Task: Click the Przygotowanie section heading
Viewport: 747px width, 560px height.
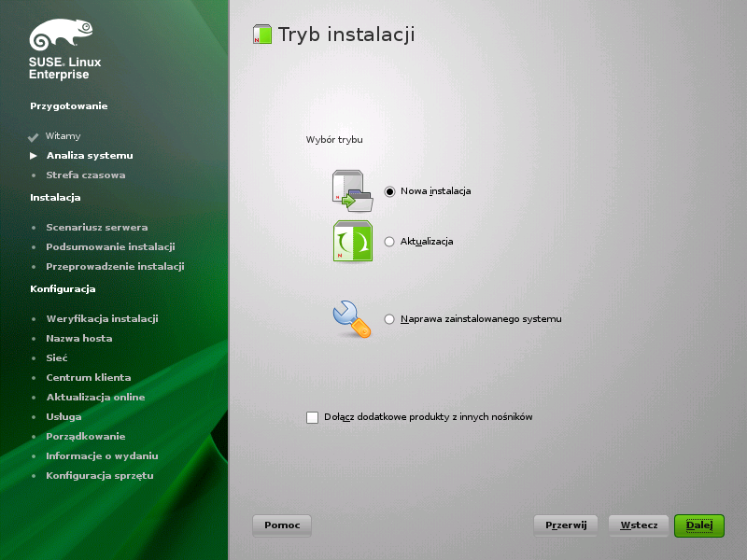Action: 68,106
